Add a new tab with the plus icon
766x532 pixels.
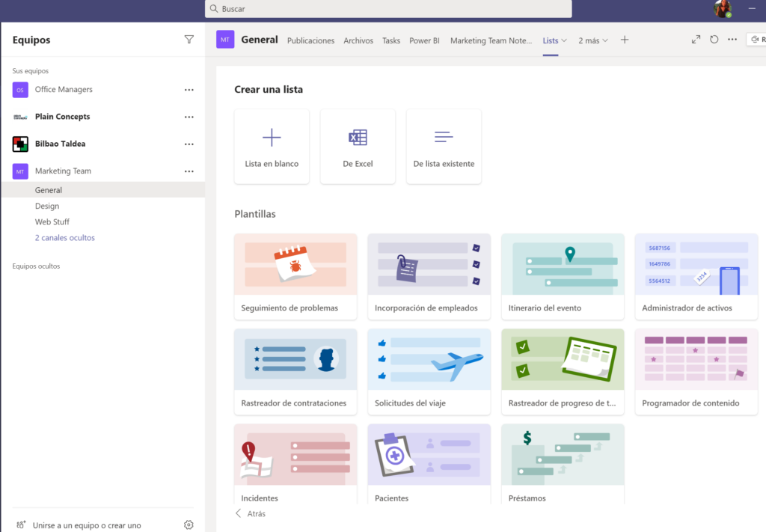tap(625, 40)
